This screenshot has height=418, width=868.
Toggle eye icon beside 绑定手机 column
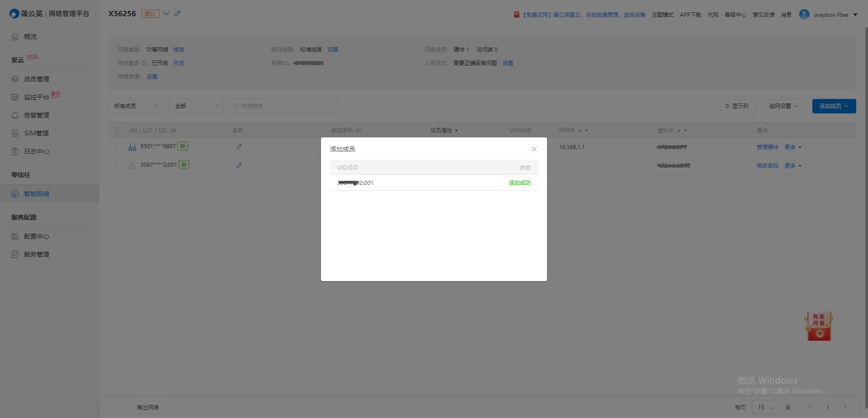[x=358, y=131]
